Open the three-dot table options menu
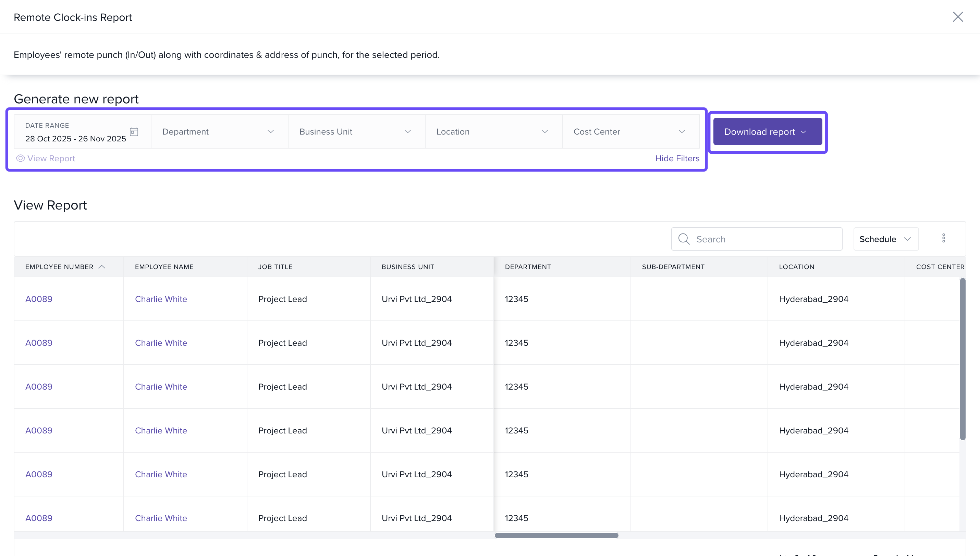The width and height of the screenshot is (980, 556). click(943, 238)
